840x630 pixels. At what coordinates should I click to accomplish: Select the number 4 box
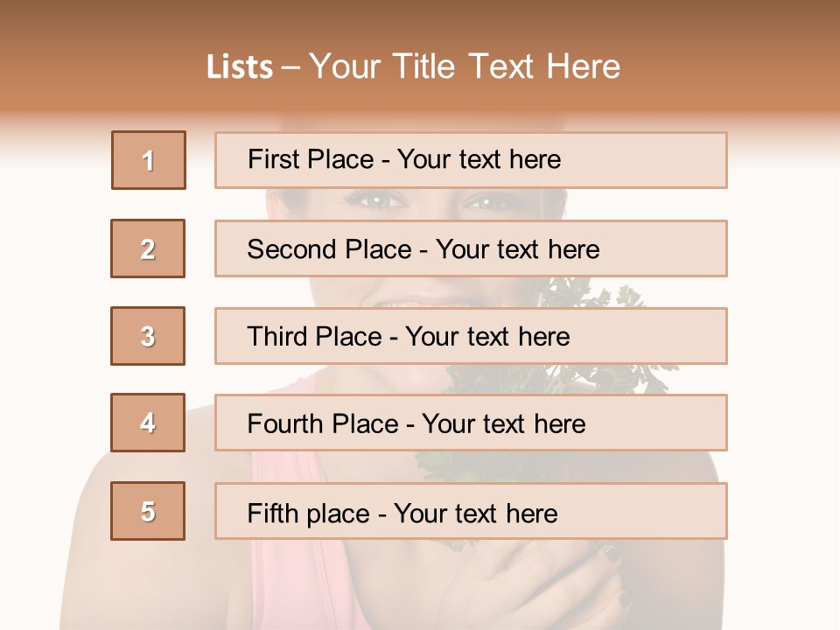[x=148, y=423]
